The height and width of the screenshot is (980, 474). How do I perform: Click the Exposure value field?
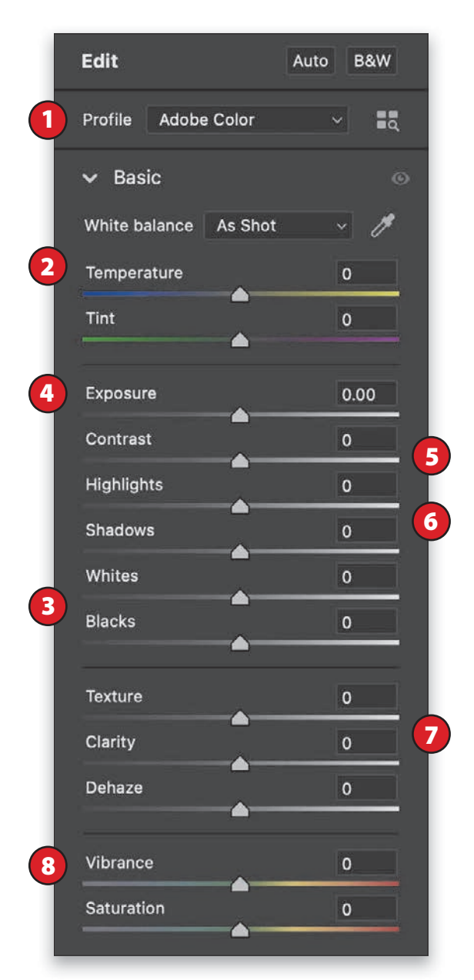coord(367,395)
